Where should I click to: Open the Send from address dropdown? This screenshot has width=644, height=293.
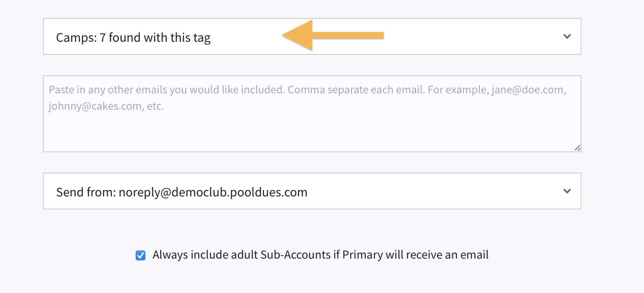(312, 192)
